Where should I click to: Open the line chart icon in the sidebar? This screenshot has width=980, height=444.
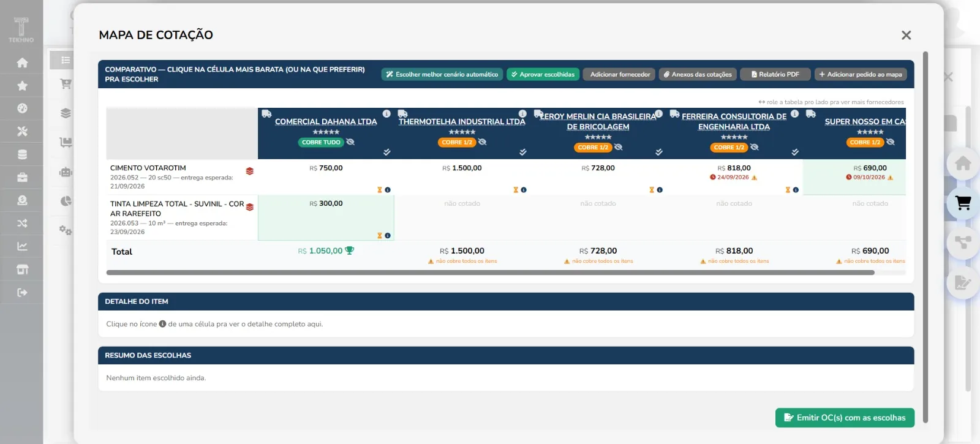22,246
